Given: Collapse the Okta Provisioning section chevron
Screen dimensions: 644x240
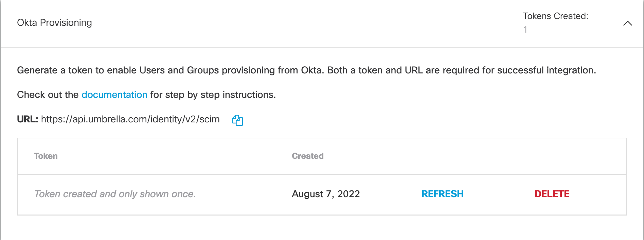Looking at the screenshot, I should (627, 23).
